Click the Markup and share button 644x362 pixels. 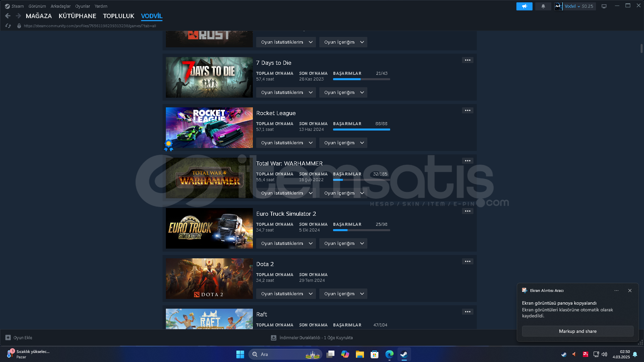tap(578, 331)
